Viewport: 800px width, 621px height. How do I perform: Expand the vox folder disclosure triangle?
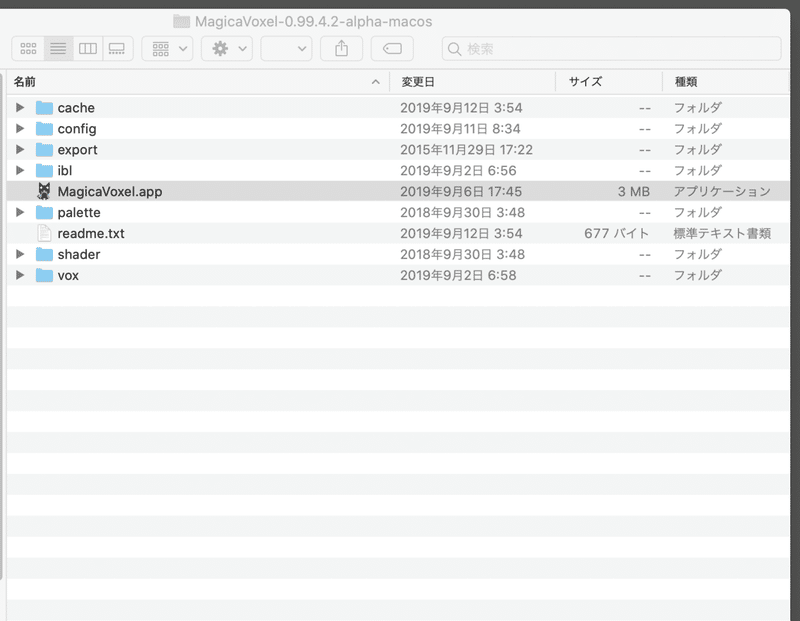pos(20,275)
